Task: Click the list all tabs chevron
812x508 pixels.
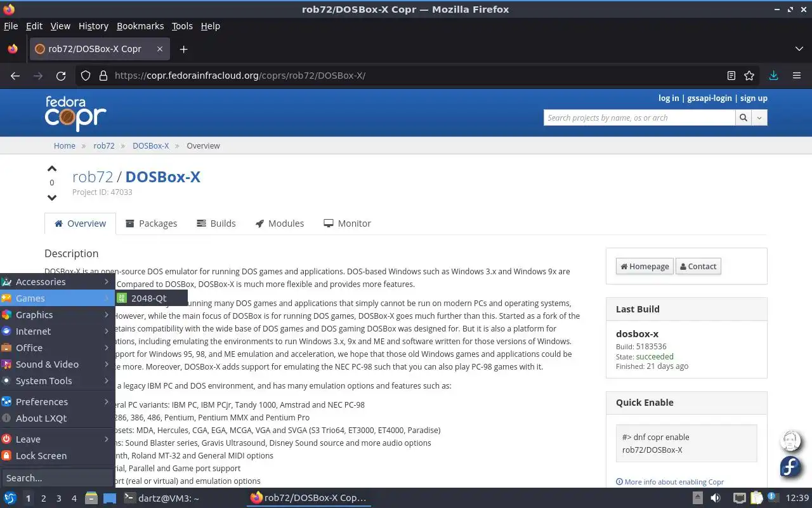Action: (x=799, y=49)
